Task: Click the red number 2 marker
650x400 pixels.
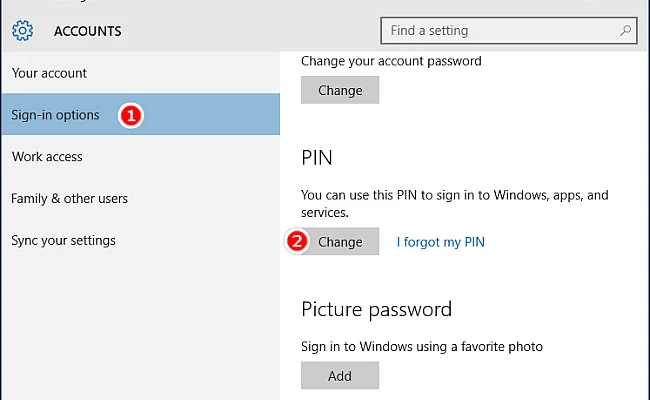Action: pyautogui.click(x=297, y=241)
